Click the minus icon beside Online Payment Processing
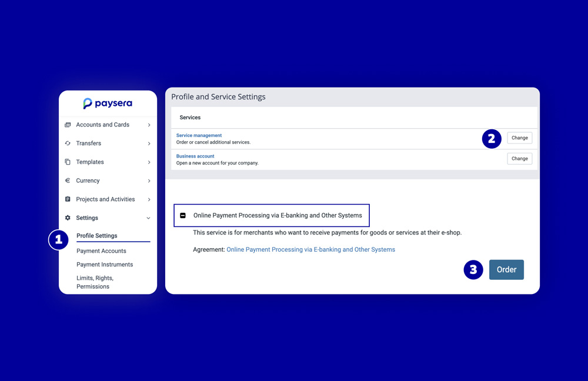 [183, 215]
